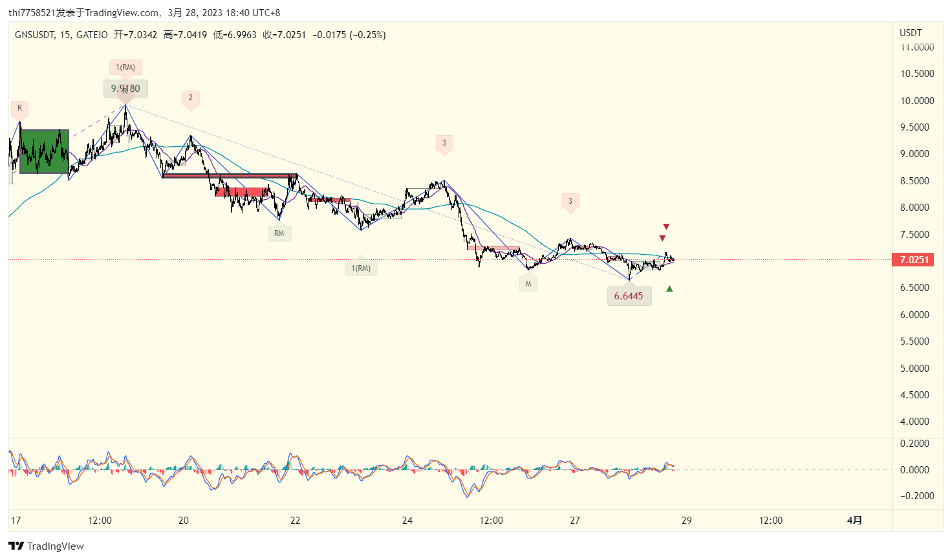Screen dimensions: 952x560
Task: Click the 27 date on time axis
Action: (575, 521)
